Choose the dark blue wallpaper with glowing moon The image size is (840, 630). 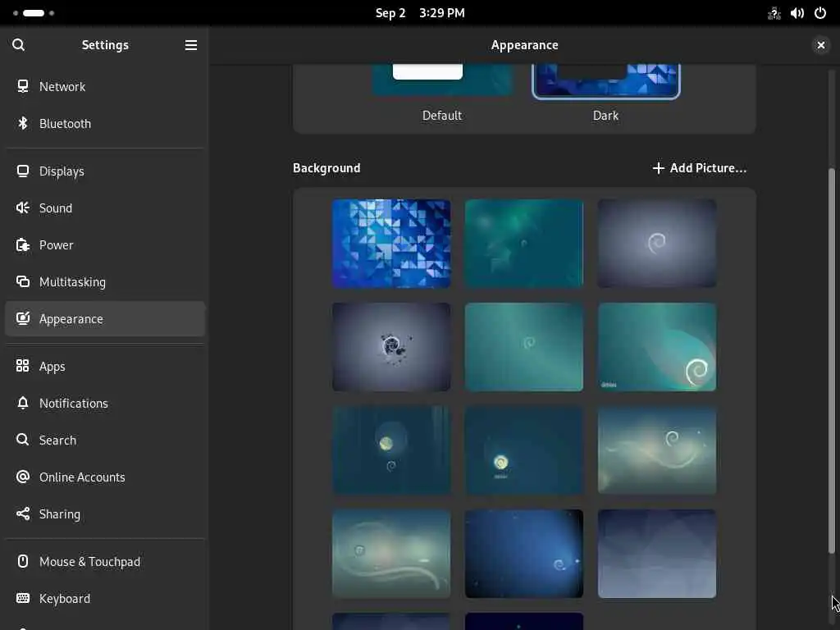[x=524, y=450]
